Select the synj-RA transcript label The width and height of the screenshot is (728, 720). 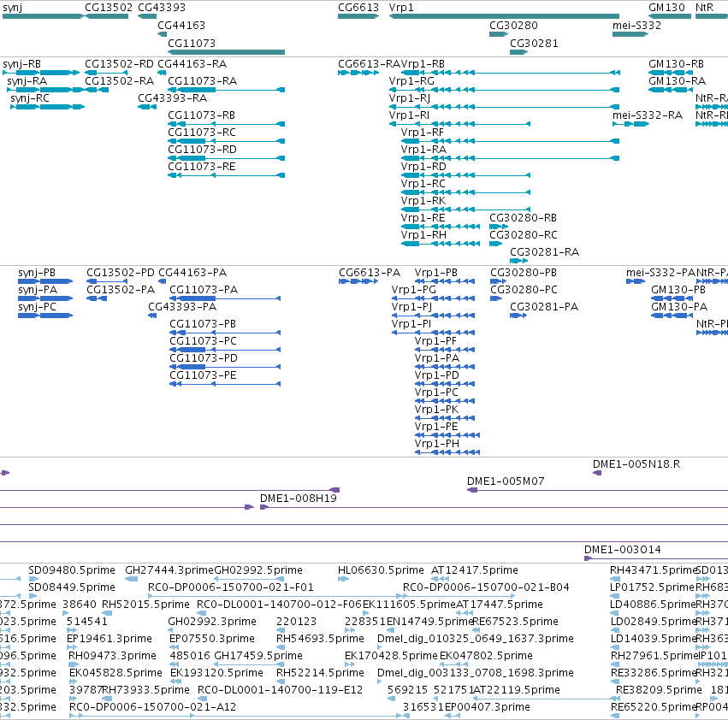click(x=27, y=81)
